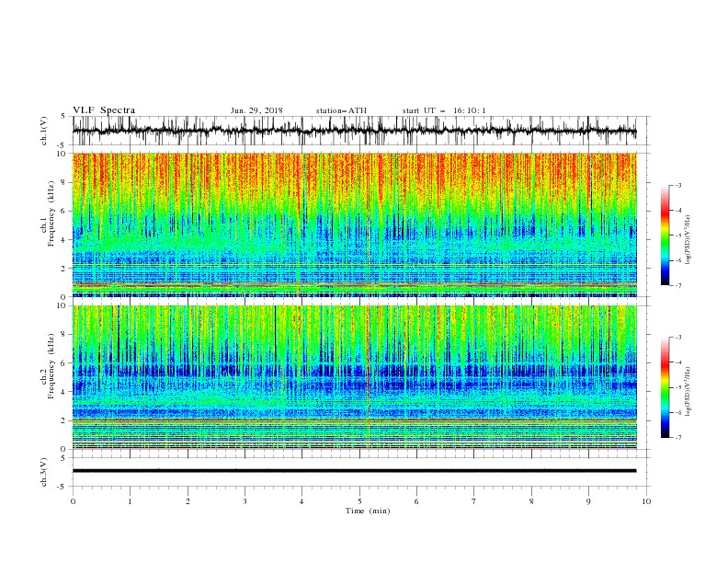Click the "8" kHz tick on ch.1 frequency axis
728x563 pixels.
tap(63, 182)
